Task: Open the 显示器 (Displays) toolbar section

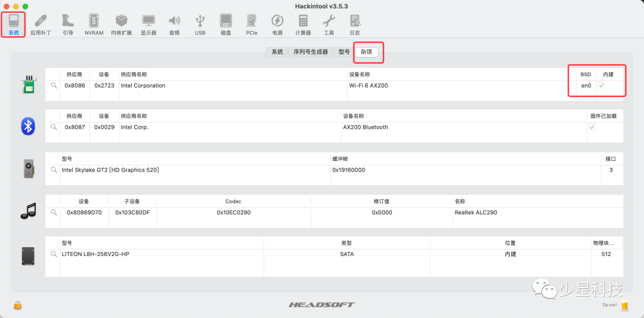Action: [148, 24]
